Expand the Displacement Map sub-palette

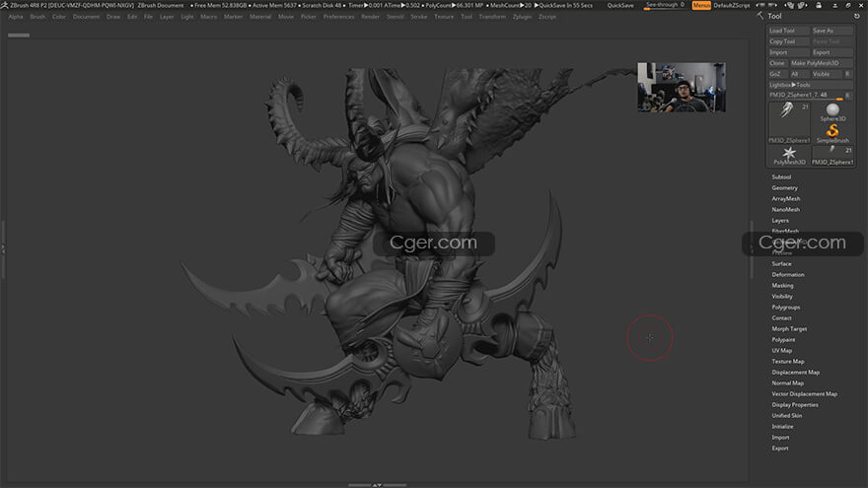click(795, 373)
